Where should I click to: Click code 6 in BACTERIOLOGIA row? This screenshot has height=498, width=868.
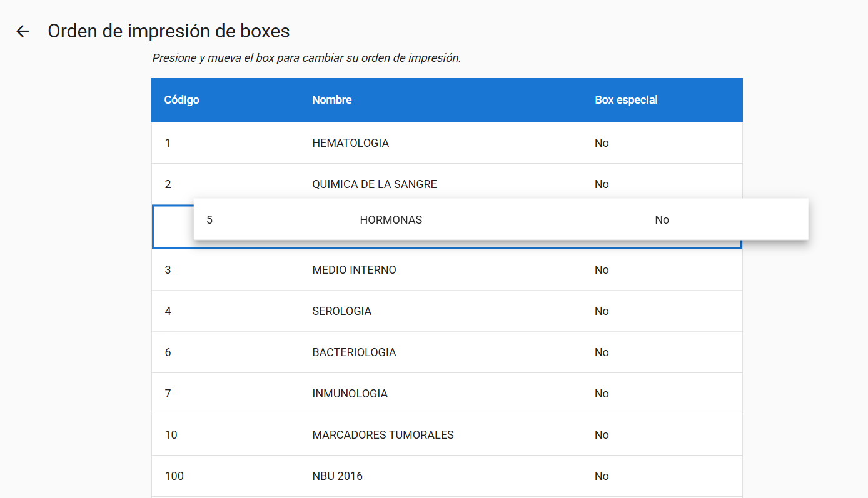(168, 352)
